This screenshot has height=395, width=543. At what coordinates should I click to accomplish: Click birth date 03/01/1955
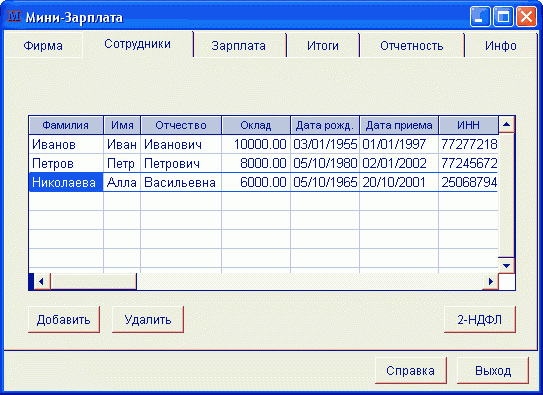pos(325,144)
